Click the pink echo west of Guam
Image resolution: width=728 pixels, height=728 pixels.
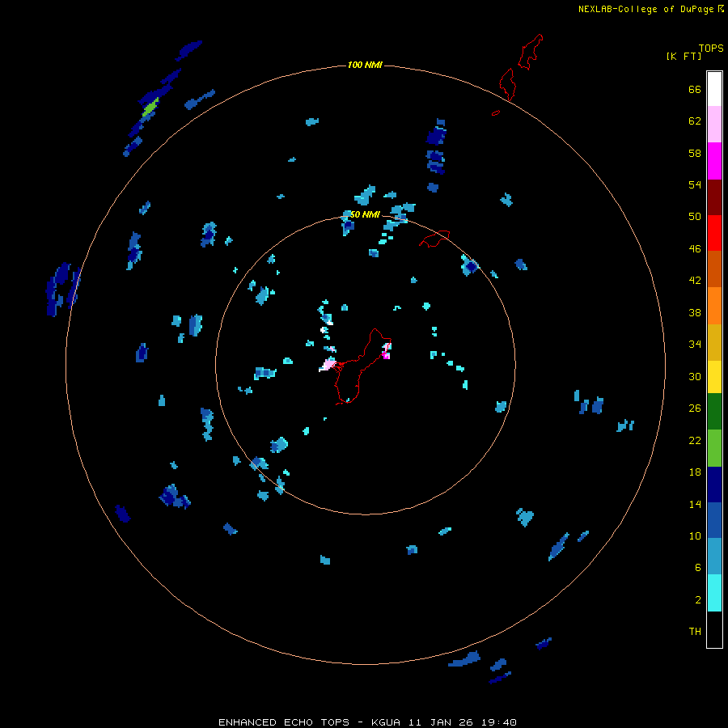(328, 364)
